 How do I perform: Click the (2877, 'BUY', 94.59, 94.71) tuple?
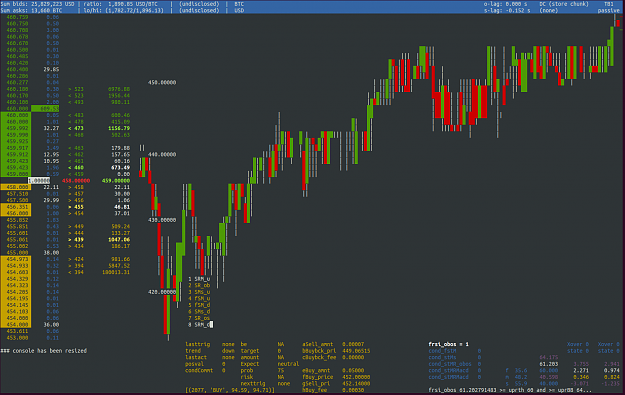pyautogui.click(x=230, y=390)
